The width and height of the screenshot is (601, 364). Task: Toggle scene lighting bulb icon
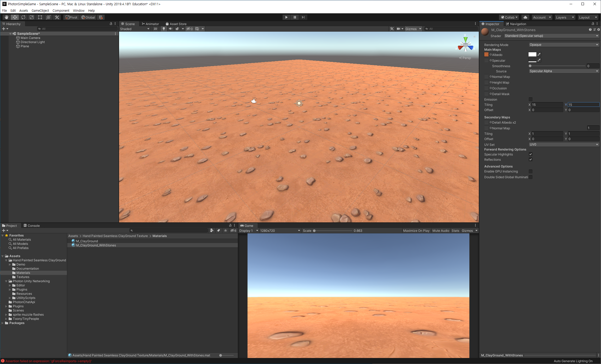164,29
